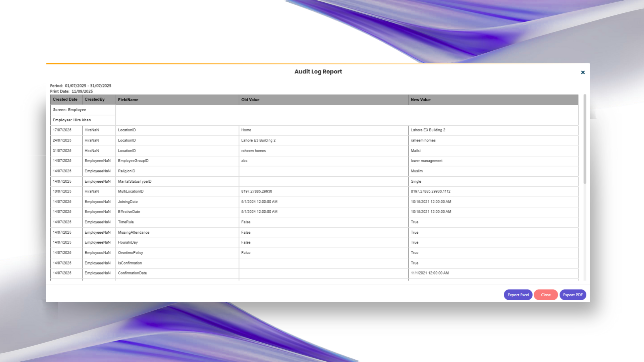Click the red Close button
Viewport: 644px width, 362px height.
coord(546,295)
